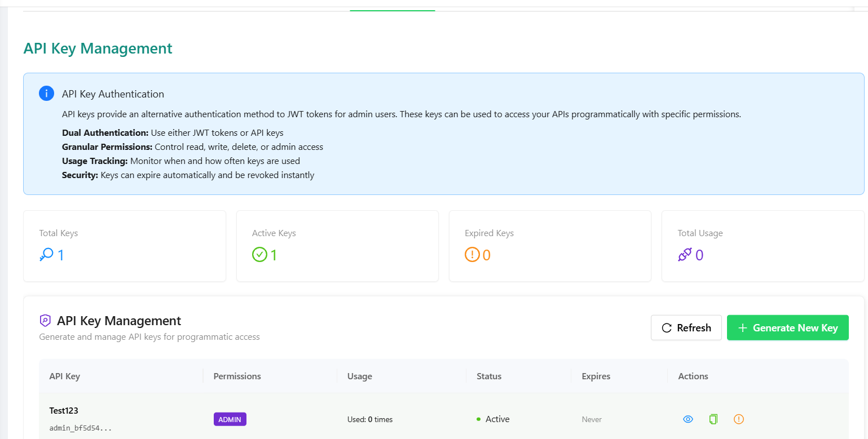Screen dimensions: 868x439
Task: Click Never in the Expires column
Action: 591,419
